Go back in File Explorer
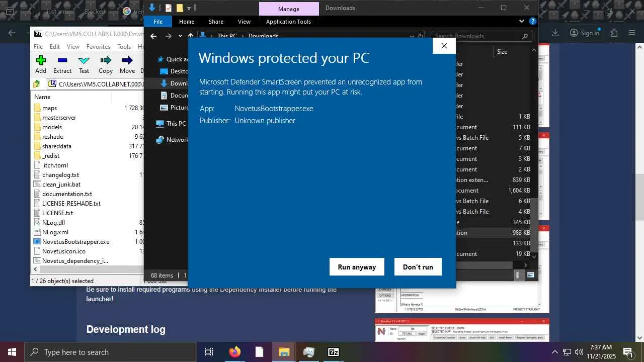This screenshot has width=644, height=362. (153, 36)
